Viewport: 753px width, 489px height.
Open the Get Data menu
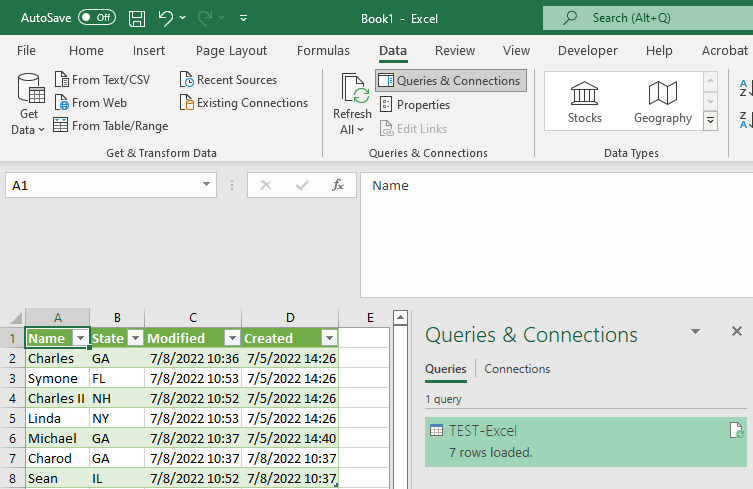pos(29,105)
